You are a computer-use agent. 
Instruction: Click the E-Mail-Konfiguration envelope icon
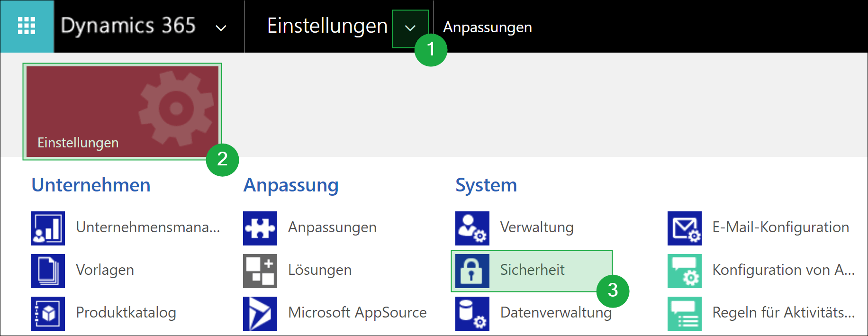pyautogui.click(x=685, y=228)
